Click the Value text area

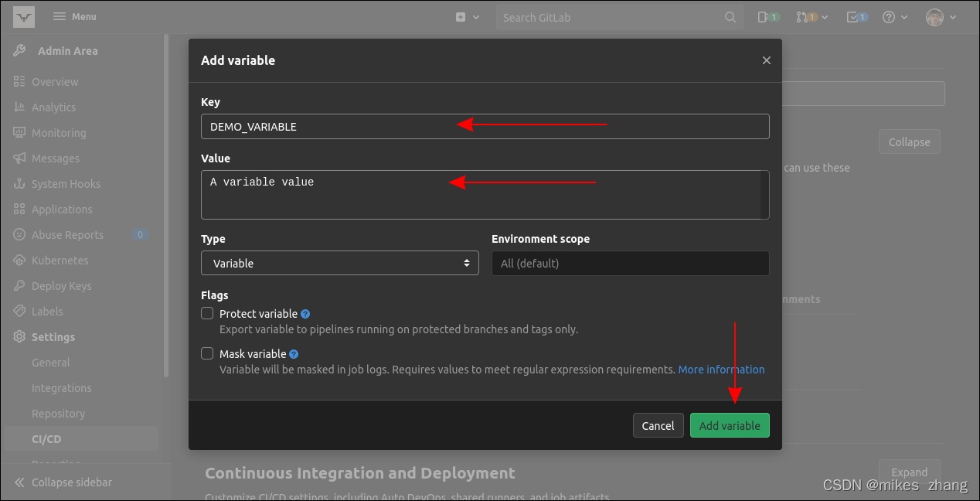tap(485, 195)
